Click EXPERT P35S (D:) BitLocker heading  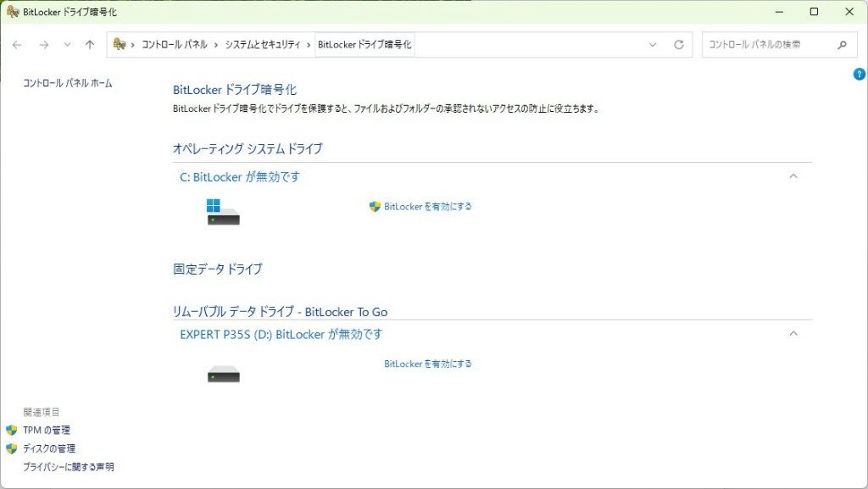click(281, 334)
